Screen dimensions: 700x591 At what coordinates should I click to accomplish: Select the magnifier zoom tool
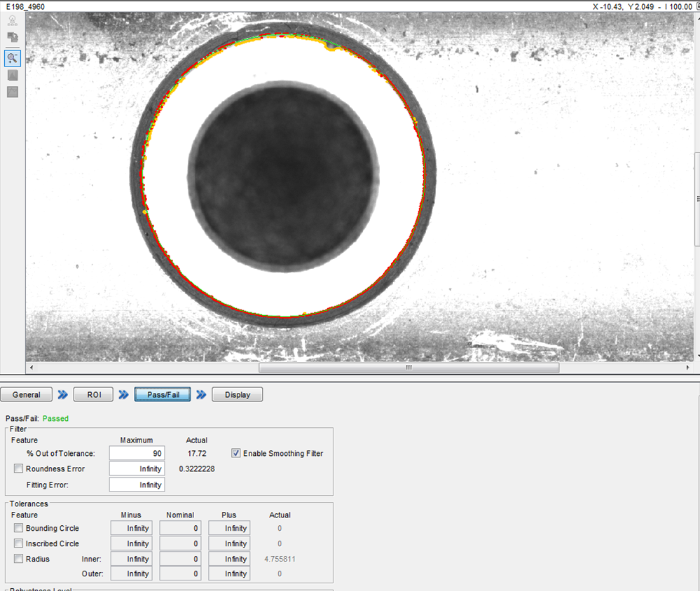tap(13, 57)
